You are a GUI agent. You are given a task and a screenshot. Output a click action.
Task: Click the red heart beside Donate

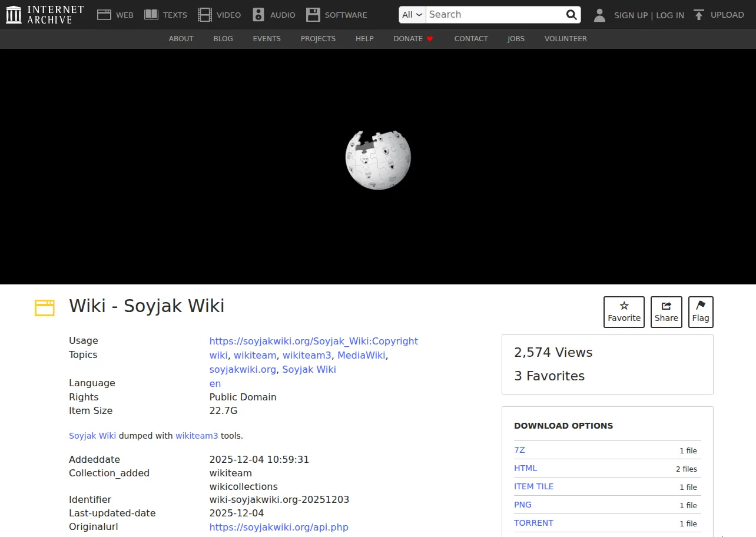(x=430, y=39)
